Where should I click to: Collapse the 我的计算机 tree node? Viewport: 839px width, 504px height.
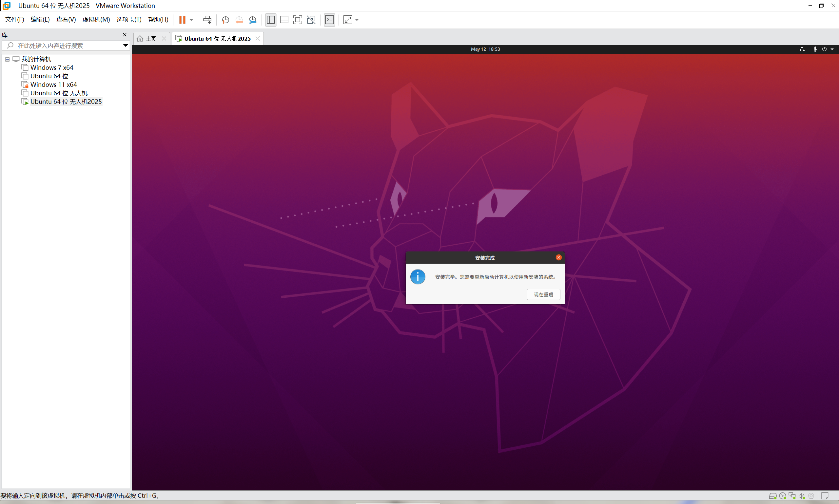pos(7,59)
